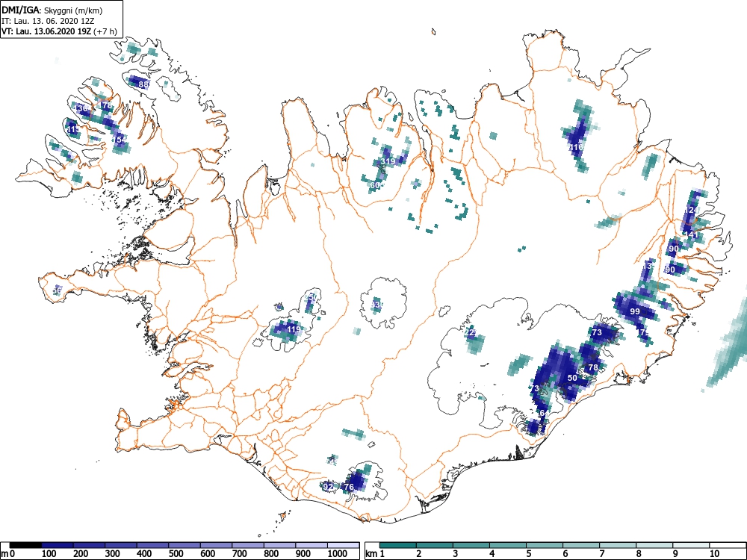Click the 'DMI/IGA: Skyggni (m/km)' title text
Screen dimensions: 747x560
52,10
